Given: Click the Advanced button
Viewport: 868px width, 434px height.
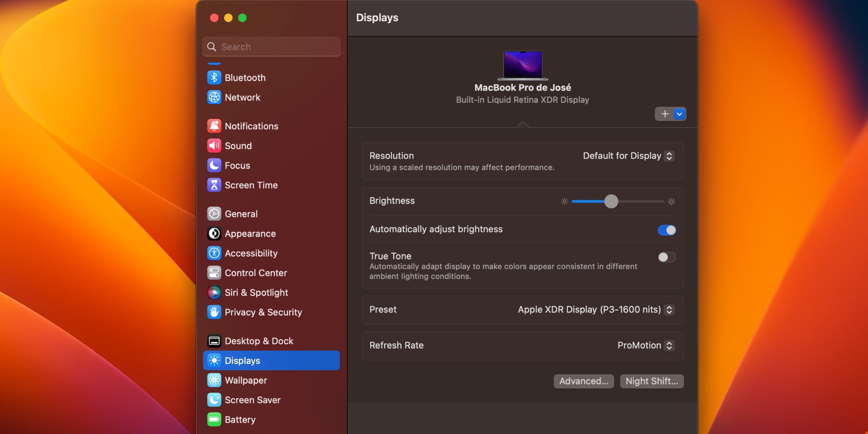Looking at the screenshot, I should coord(583,381).
